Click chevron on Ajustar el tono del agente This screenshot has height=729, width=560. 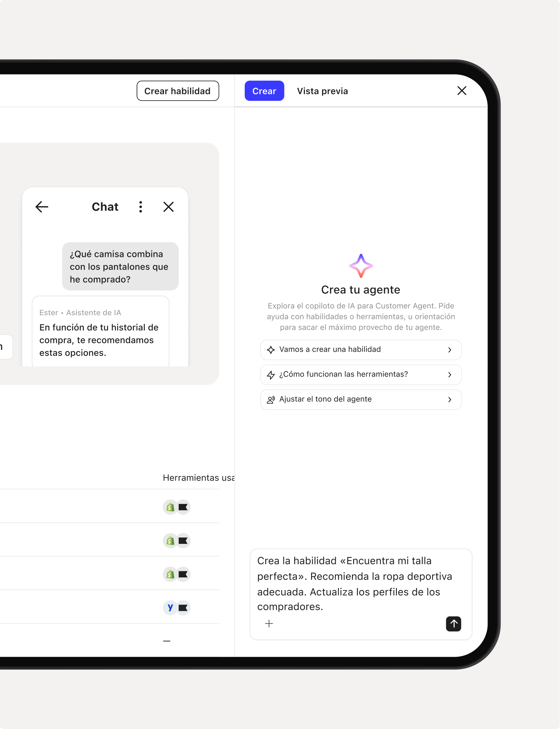pos(450,399)
